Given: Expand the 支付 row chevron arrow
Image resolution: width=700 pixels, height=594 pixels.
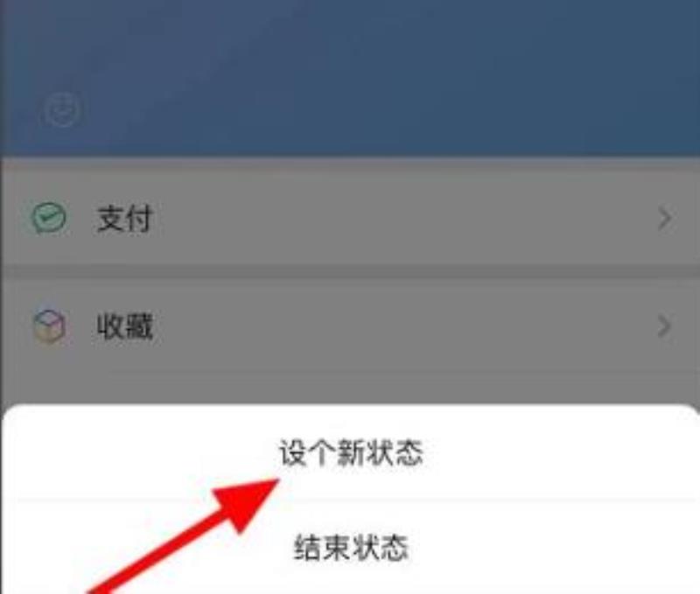Looking at the screenshot, I should pos(664,218).
